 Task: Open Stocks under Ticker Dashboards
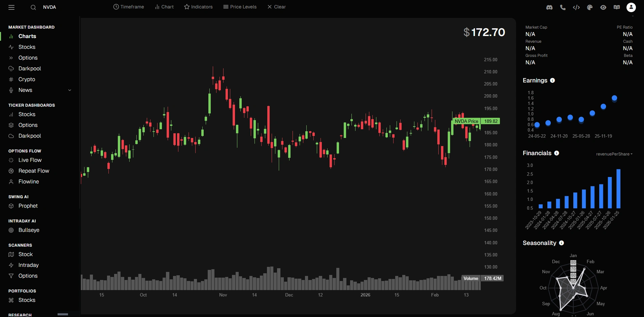[27, 114]
